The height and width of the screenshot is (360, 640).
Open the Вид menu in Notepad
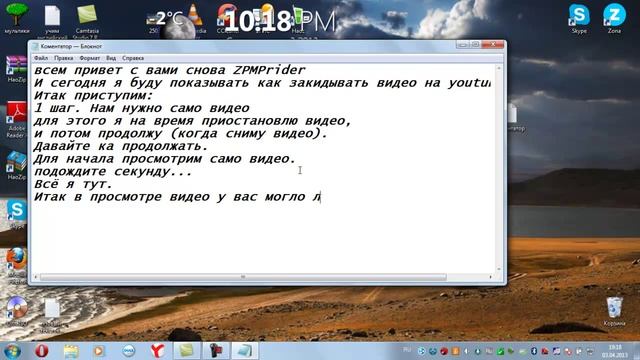[111, 58]
